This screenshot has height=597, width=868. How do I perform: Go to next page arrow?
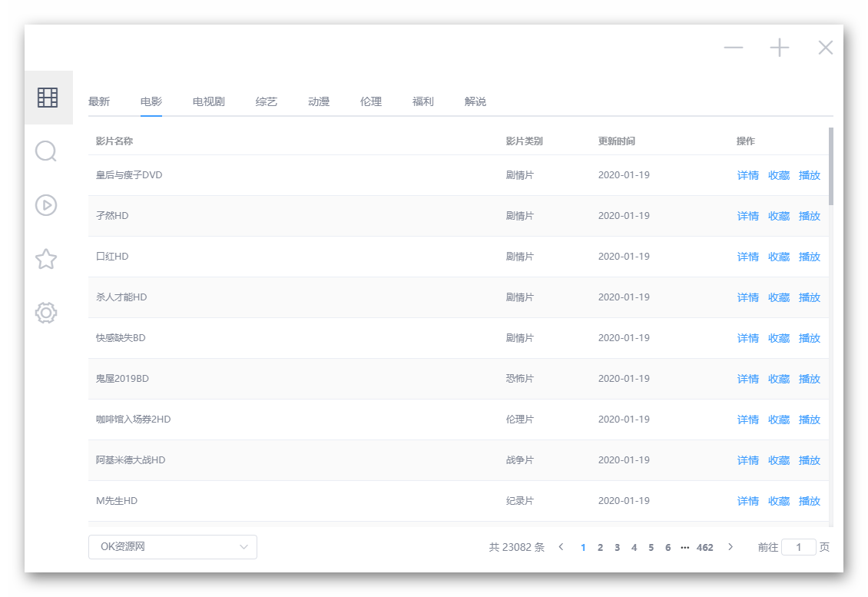[x=731, y=546]
